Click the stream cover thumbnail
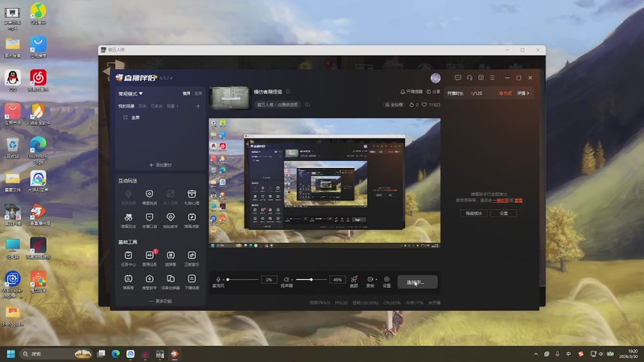The height and width of the screenshot is (362, 644). coord(229,97)
